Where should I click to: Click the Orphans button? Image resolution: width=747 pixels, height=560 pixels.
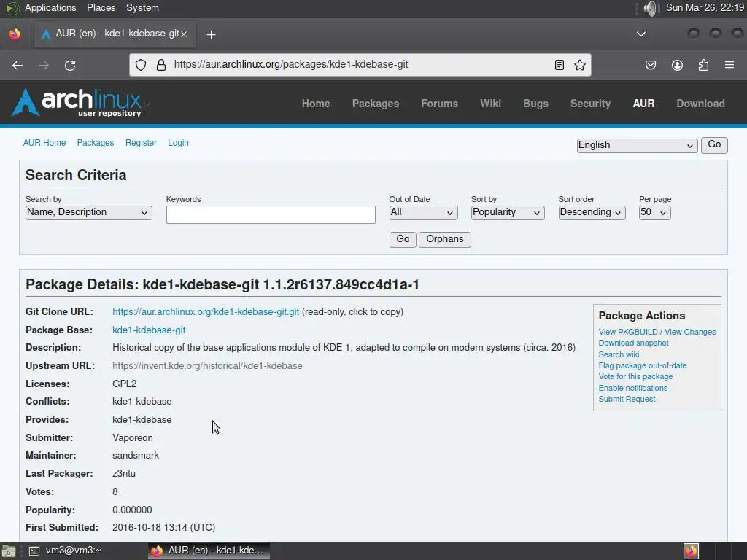[x=444, y=239]
